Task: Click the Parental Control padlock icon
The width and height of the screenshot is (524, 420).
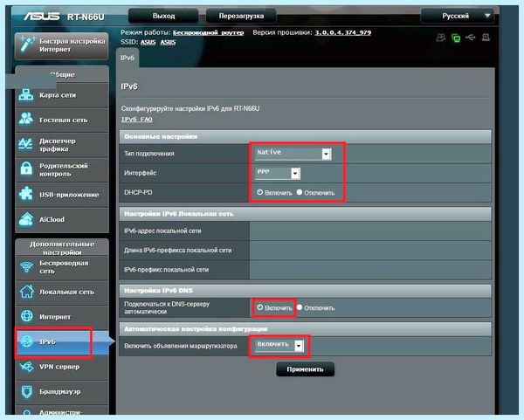Action: pyautogui.click(x=26, y=169)
